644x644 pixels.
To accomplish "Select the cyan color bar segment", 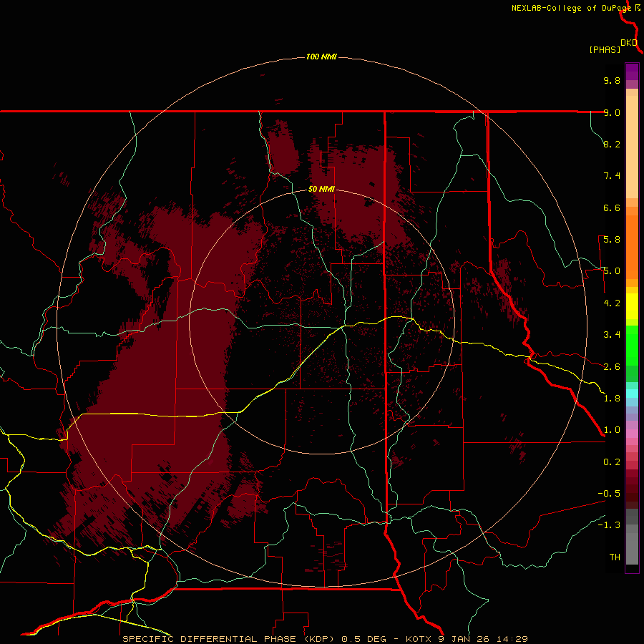I will 632,394.
